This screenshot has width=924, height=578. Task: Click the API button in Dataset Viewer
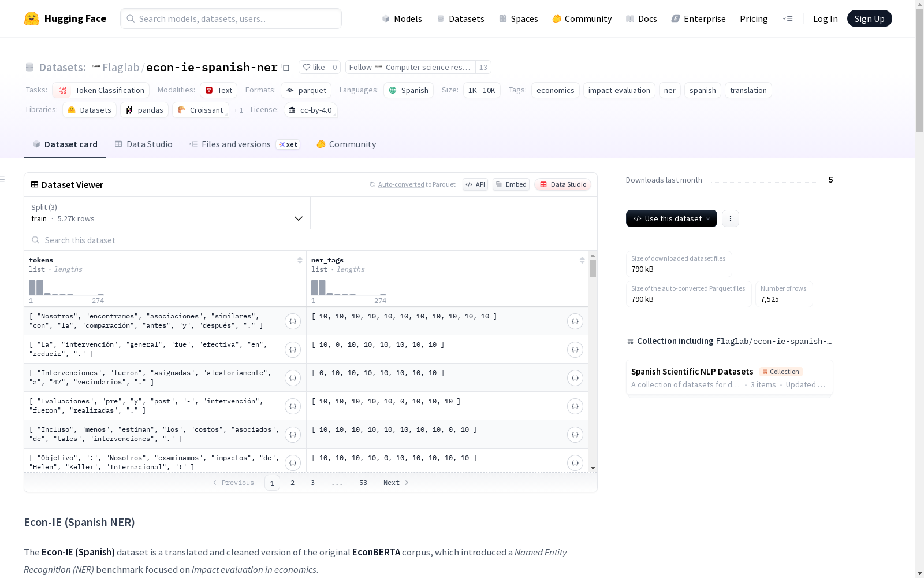(475, 184)
